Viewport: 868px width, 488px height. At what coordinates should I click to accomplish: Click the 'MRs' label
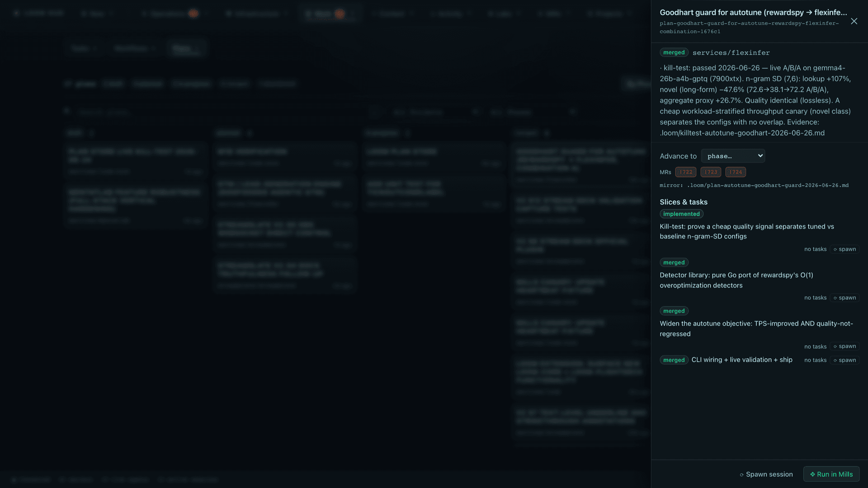pos(665,172)
